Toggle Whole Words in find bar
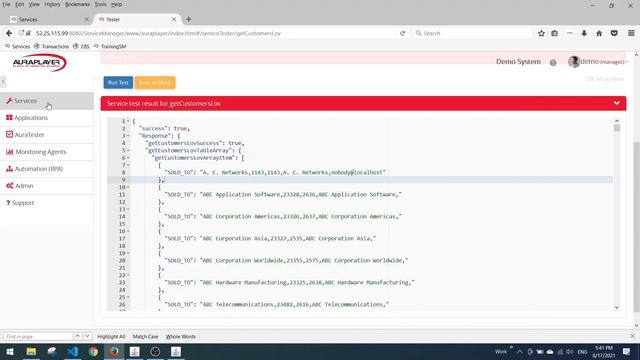Image resolution: width=640 pixels, height=360 pixels. pyautogui.click(x=181, y=336)
